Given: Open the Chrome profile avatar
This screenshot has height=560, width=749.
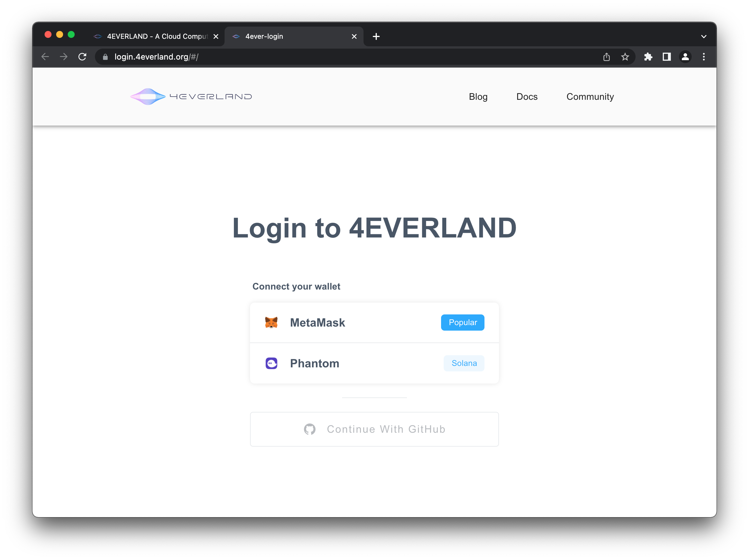Looking at the screenshot, I should [685, 57].
